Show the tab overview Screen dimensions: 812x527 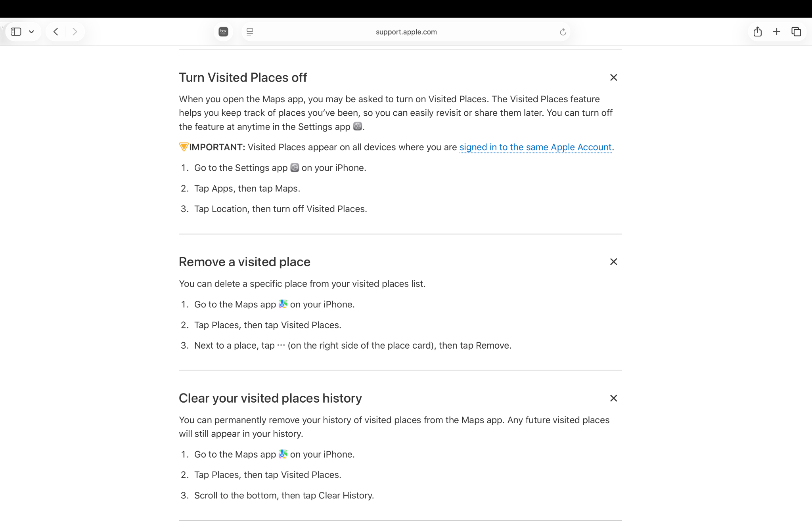[796, 32]
